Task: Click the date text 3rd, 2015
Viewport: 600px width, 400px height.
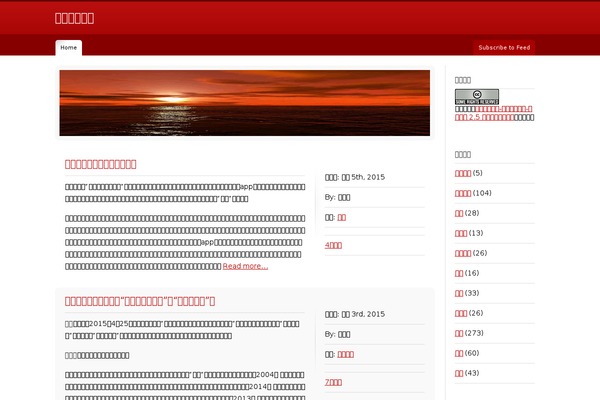Action: click(x=368, y=314)
